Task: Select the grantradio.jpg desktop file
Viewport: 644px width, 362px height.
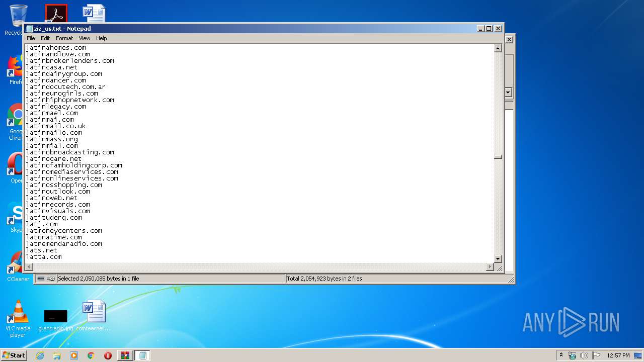Action: pyautogui.click(x=56, y=320)
